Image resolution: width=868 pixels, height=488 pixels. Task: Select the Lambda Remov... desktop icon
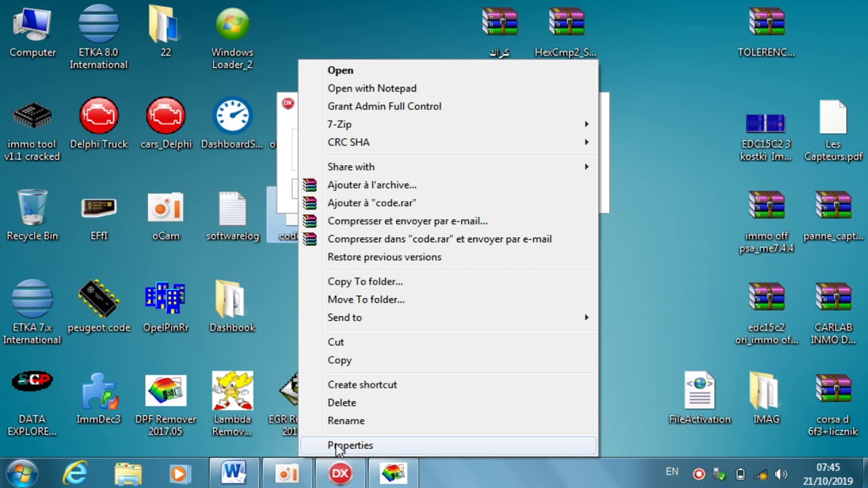click(232, 404)
